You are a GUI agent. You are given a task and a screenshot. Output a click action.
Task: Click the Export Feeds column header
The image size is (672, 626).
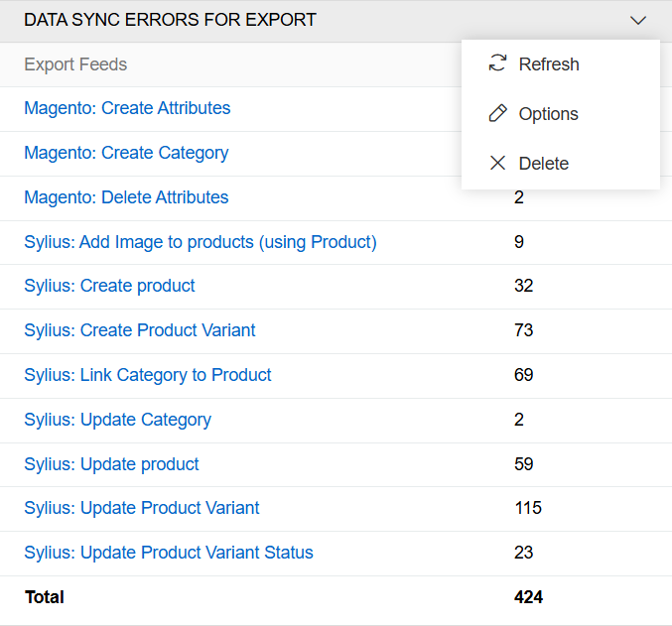point(75,64)
